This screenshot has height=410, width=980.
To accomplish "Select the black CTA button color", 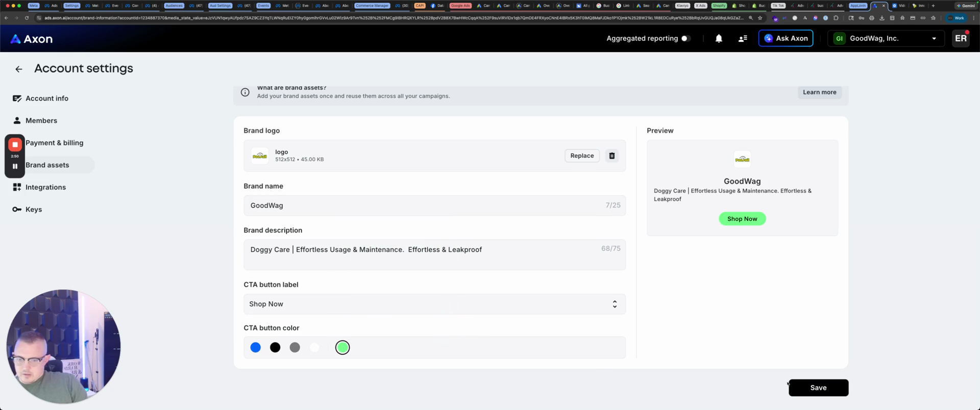I will (275, 348).
